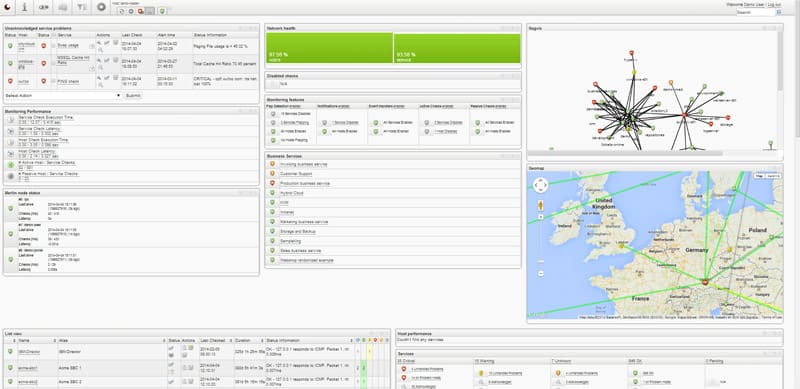Open the PING check service link
This screenshot has width=800, height=389.
coord(68,81)
